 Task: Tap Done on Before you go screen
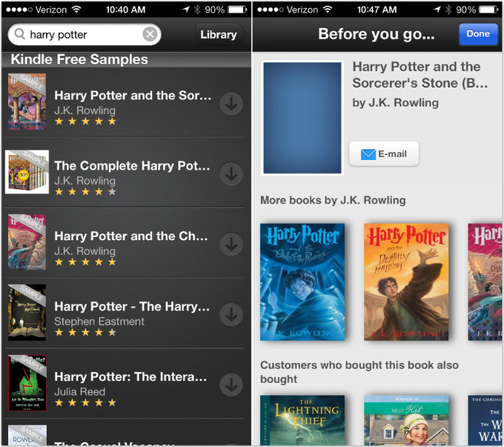(x=478, y=34)
